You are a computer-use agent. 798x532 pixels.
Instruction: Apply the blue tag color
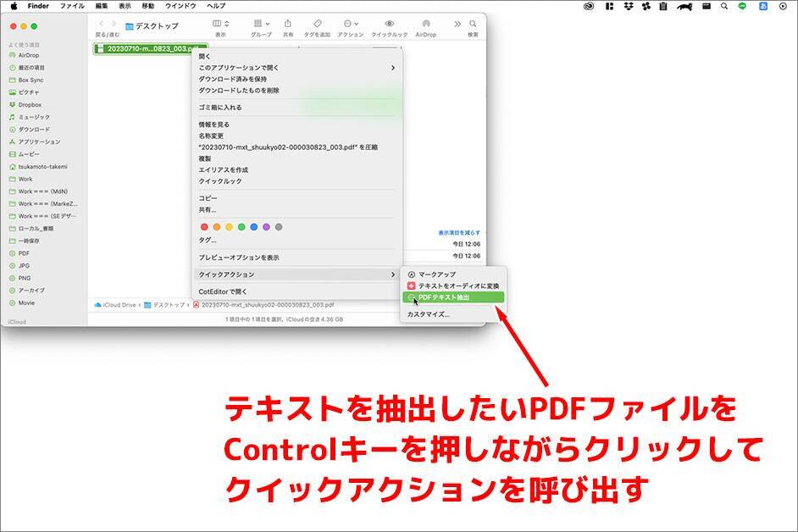point(254,227)
